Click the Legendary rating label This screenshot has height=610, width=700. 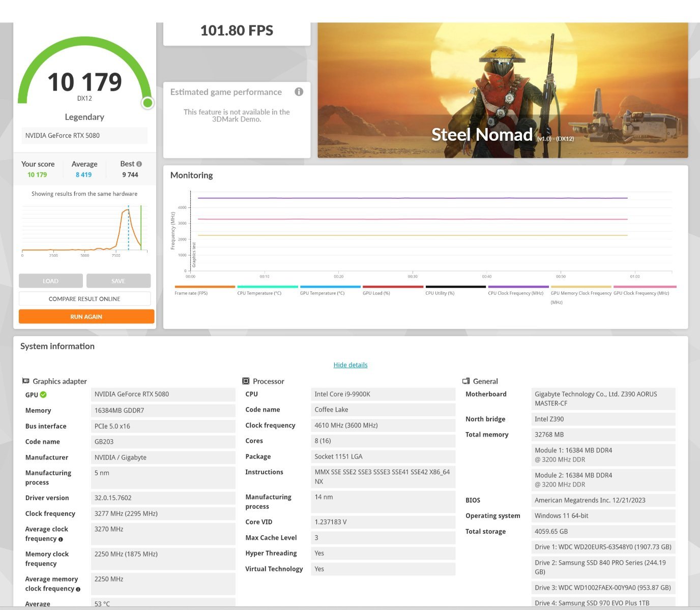coord(84,117)
